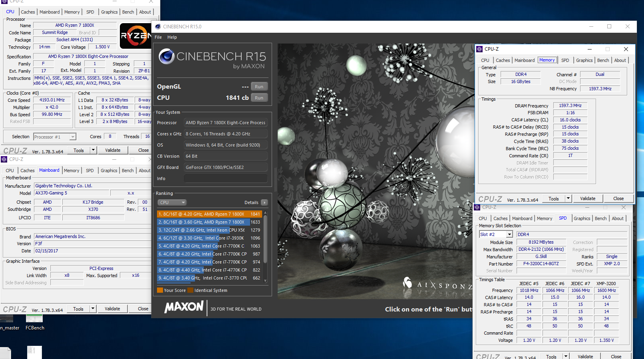This screenshot has height=359, width=644.
Task: Expand Tools dropdown arrow in CPU window
Action: pyautogui.click(x=93, y=150)
